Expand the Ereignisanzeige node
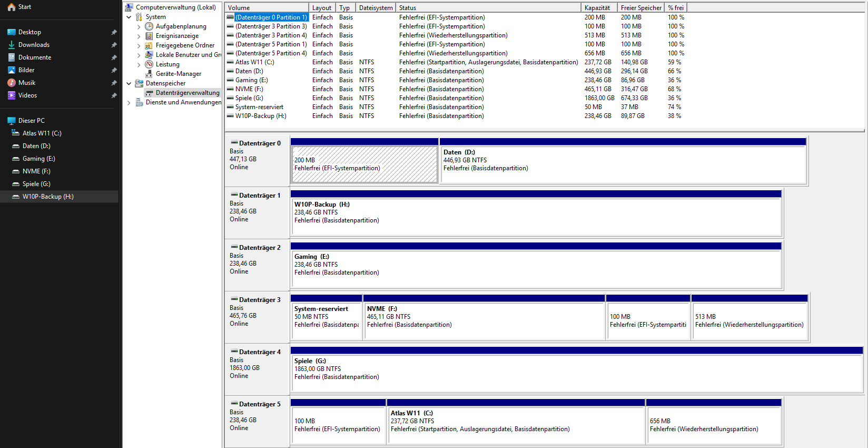868x448 pixels. [x=139, y=36]
